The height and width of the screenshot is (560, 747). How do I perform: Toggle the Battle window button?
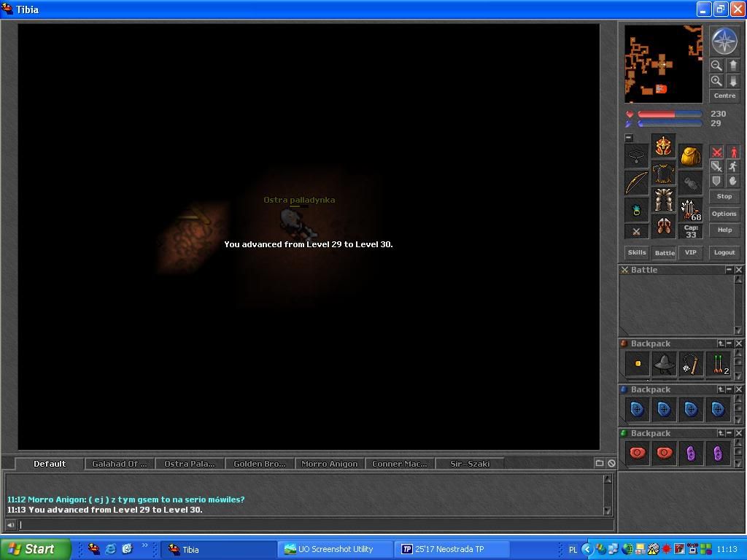coord(664,253)
